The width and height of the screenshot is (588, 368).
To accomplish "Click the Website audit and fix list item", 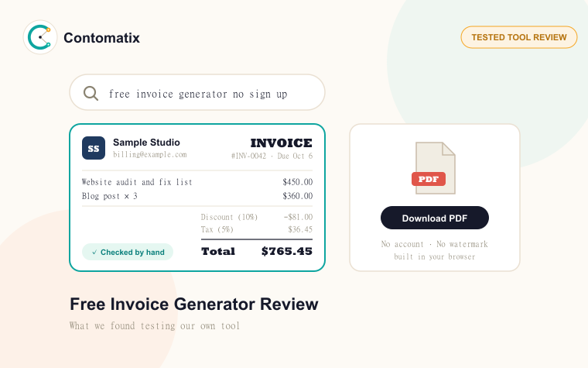I will (137, 182).
